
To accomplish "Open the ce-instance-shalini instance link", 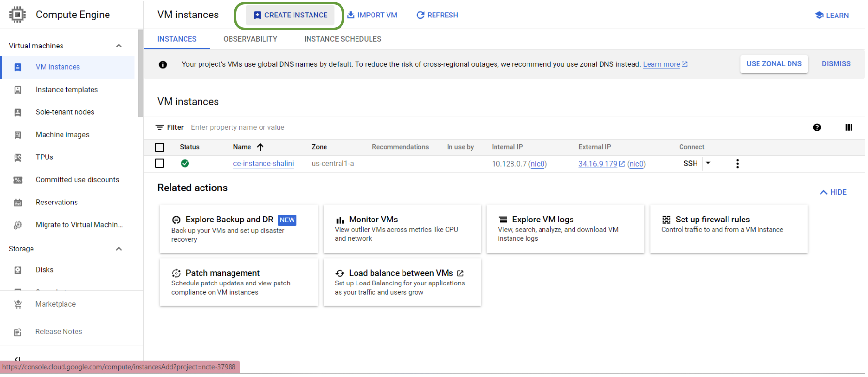I will pyautogui.click(x=263, y=164).
